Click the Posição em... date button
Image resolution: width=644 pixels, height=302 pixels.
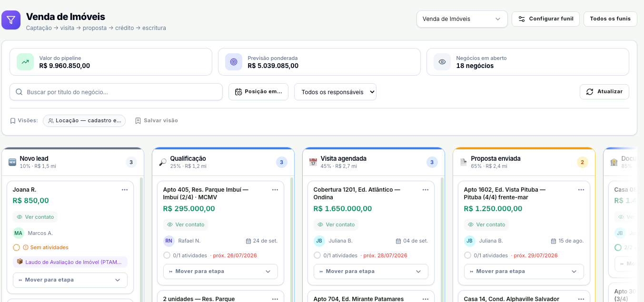258,92
